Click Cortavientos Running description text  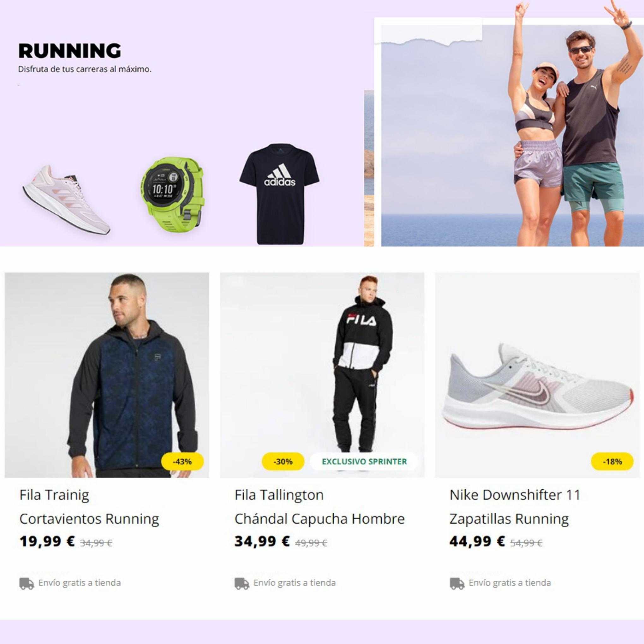coord(89,519)
